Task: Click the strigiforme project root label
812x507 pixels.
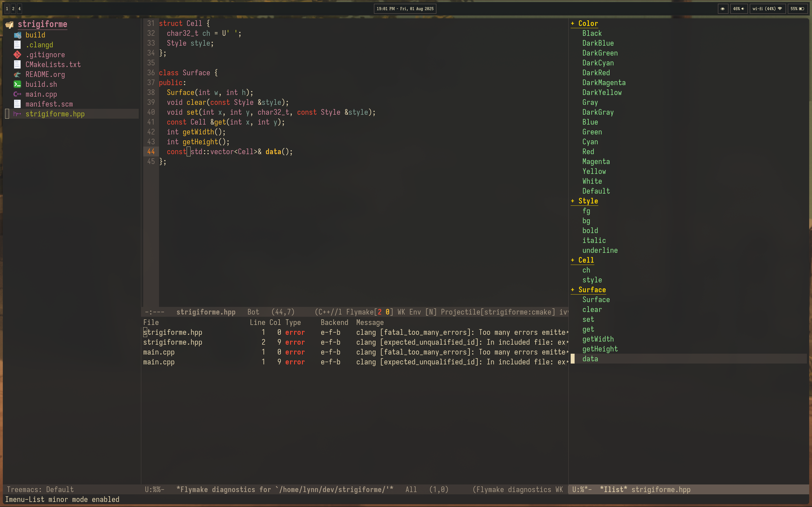Action: [43, 24]
